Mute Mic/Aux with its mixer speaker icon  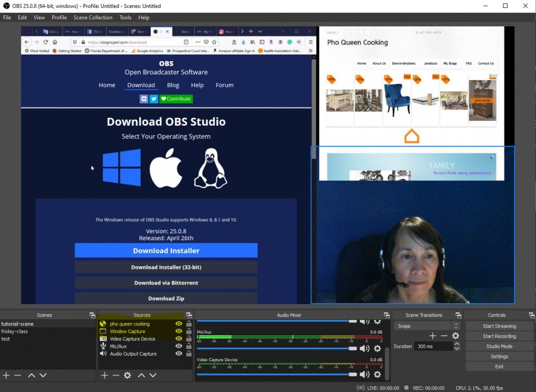point(365,348)
